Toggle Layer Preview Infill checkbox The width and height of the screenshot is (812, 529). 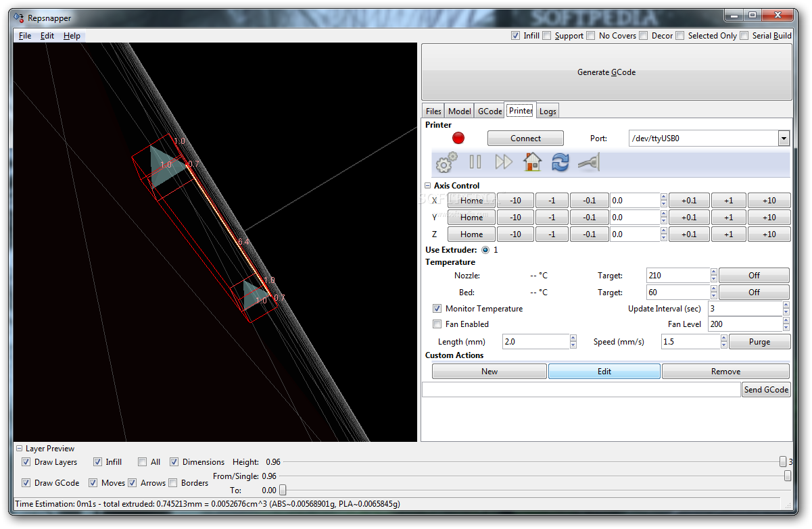click(97, 461)
